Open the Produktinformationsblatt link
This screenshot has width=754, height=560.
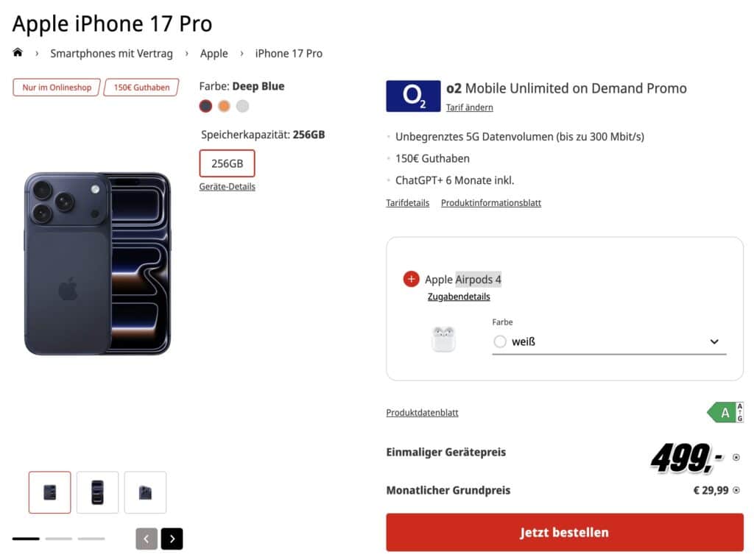(491, 203)
